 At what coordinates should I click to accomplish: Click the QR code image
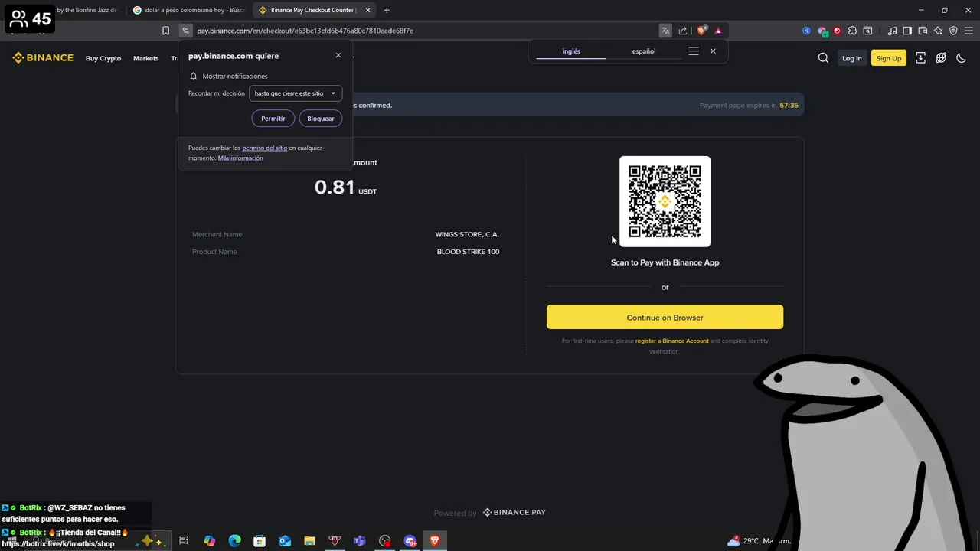click(x=665, y=201)
